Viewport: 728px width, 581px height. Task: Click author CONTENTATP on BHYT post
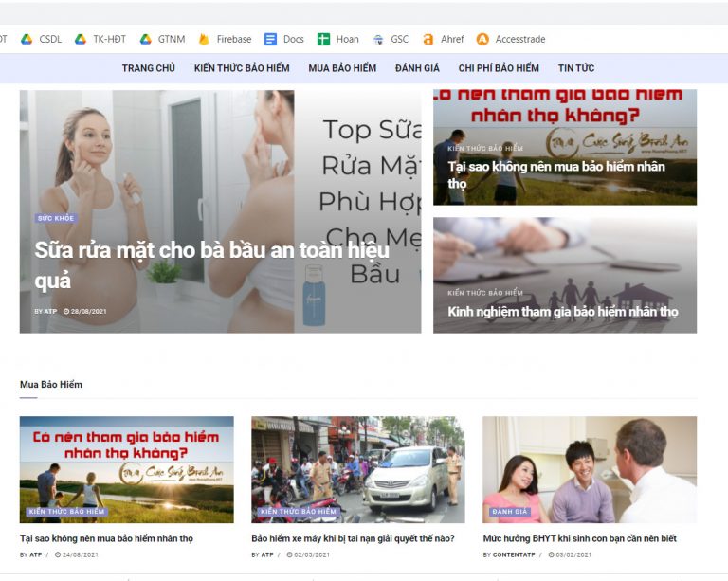(514, 554)
